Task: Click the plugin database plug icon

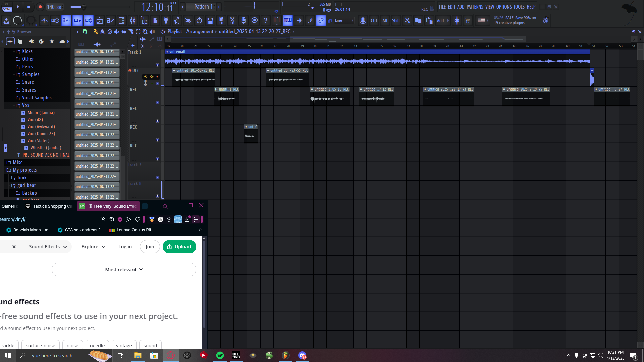Action: [166, 21]
